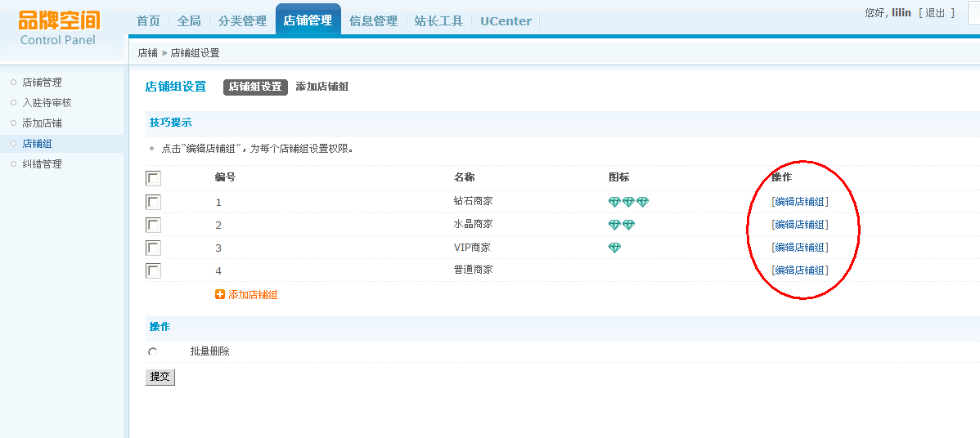This screenshot has width=980, height=438.
Task: Select the 店铺管理 tab
Action: 308,20
